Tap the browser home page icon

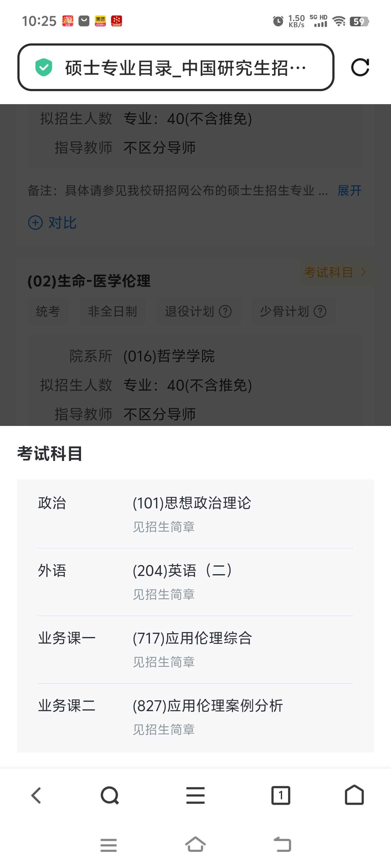pos(354,795)
